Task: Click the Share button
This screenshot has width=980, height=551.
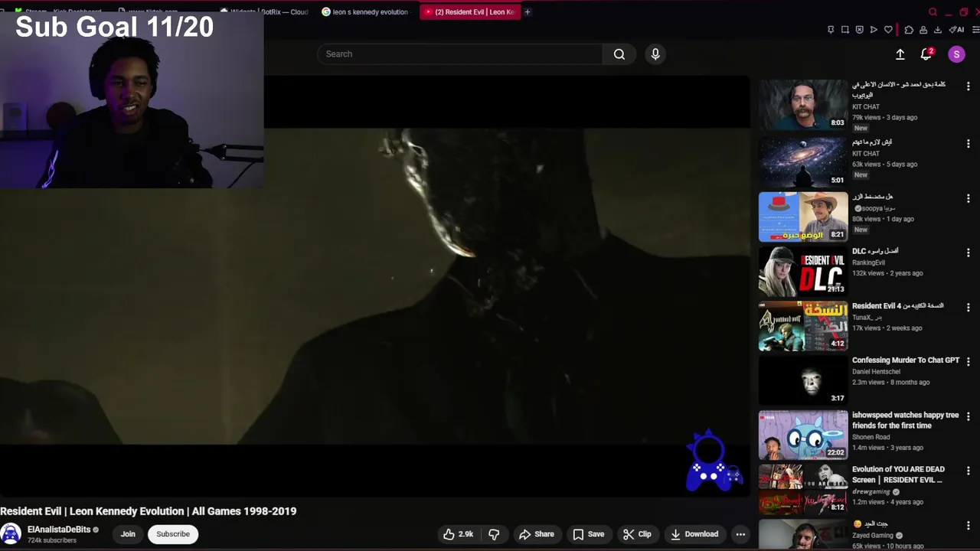Action: pos(536,534)
